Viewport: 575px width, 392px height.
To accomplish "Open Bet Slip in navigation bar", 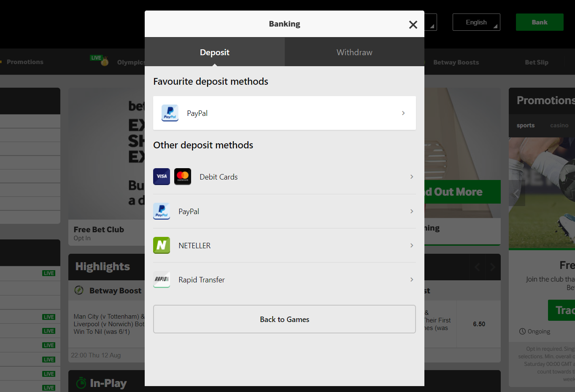I will (537, 62).
